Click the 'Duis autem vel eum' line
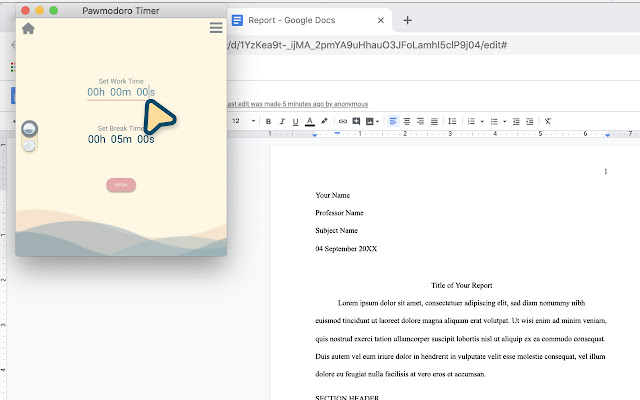Viewport: 640px width, 400px height. point(460,356)
